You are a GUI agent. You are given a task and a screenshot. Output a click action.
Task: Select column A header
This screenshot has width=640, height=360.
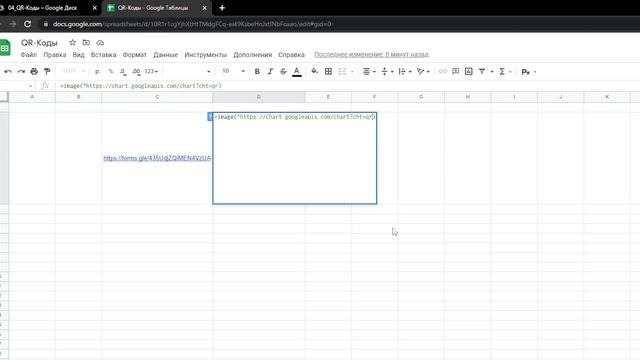pyautogui.click(x=32, y=97)
